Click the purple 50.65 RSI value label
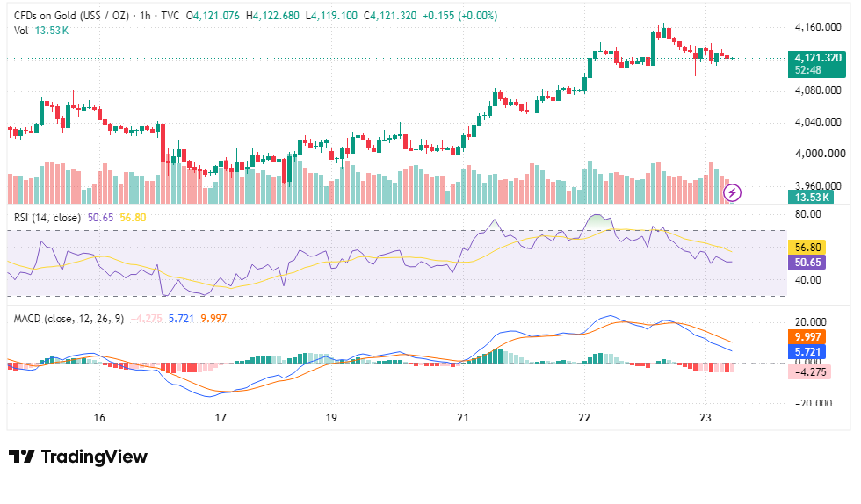Screen dimensions: 861x504 807,263
